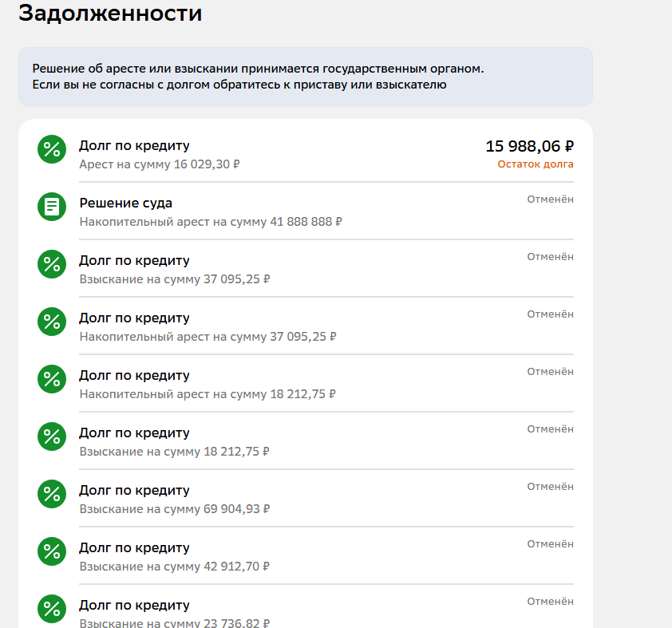Screen dimensions: 672x628
Task: Click 'Отменён' status of Взыскание 69 904,93 ₽
Action: pyautogui.click(x=550, y=486)
